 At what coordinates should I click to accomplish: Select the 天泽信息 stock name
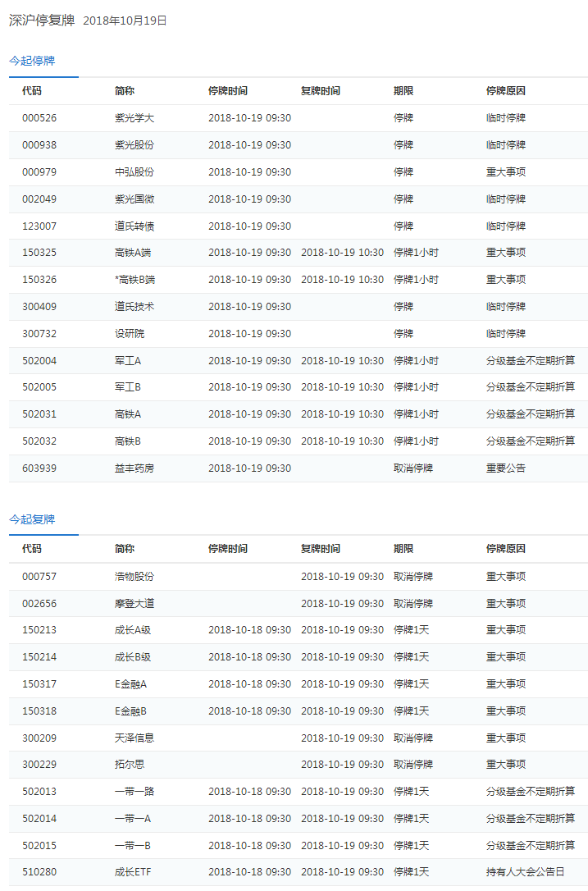coord(134,738)
